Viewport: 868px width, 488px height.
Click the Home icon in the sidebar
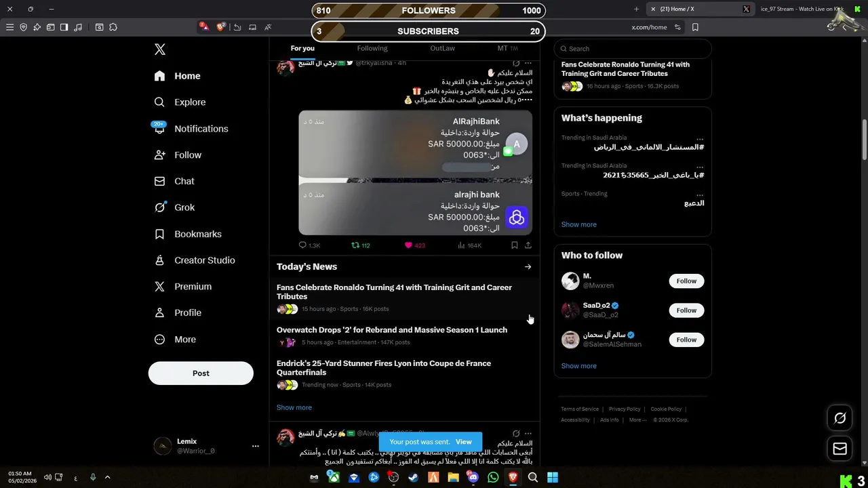coord(159,76)
